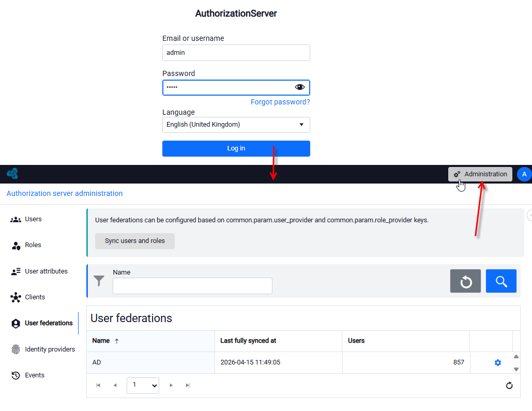Screen dimensions: 532x411
Task: Sort table by Name column header
Action: coord(150,341)
